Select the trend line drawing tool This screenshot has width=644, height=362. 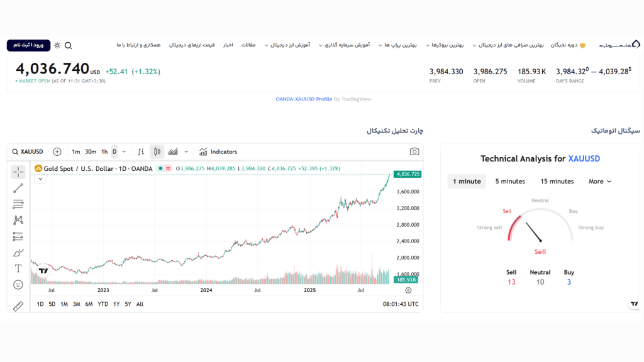click(x=18, y=187)
